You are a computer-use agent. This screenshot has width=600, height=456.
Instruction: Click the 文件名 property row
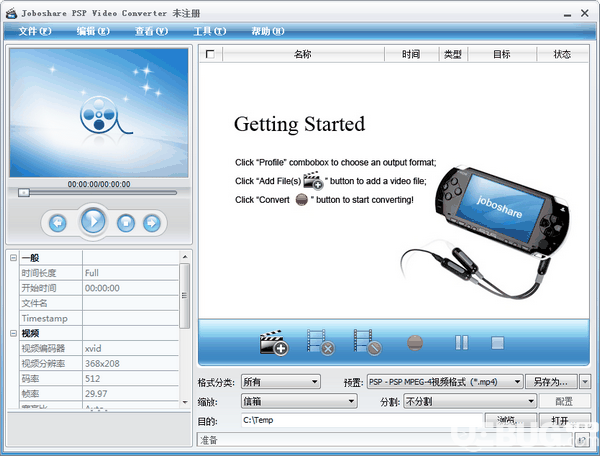pyautogui.click(x=99, y=303)
